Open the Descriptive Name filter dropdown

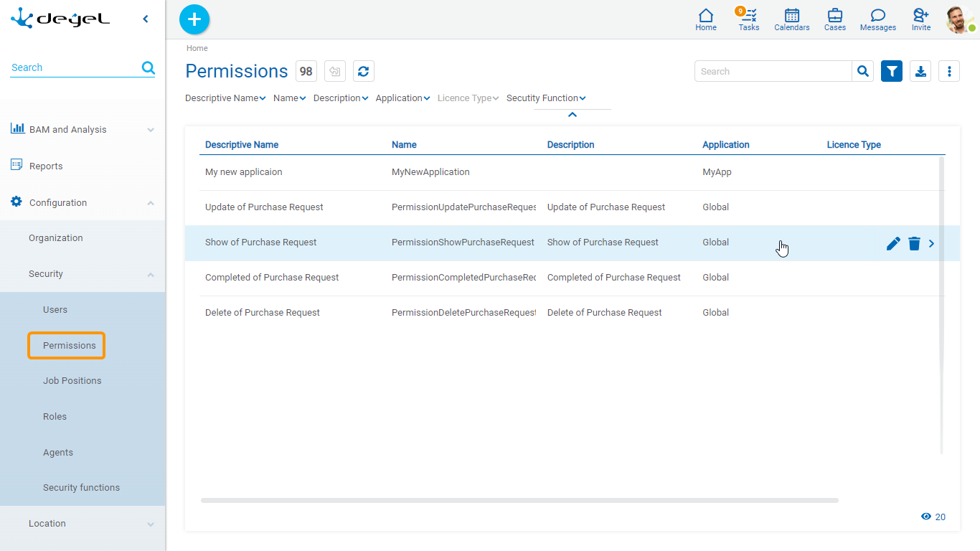click(x=225, y=98)
